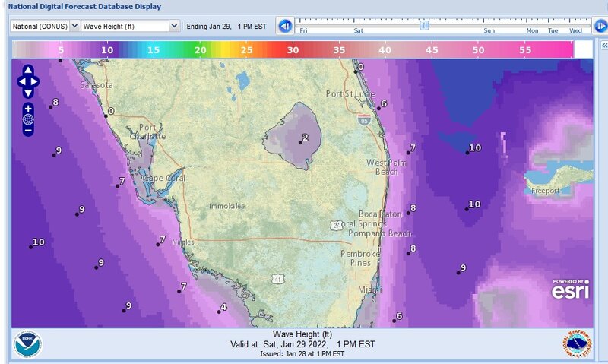The height and width of the screenshot is (364, 608).
Task: Pan the map down with arrow
Action: click(x=27, y=92)
